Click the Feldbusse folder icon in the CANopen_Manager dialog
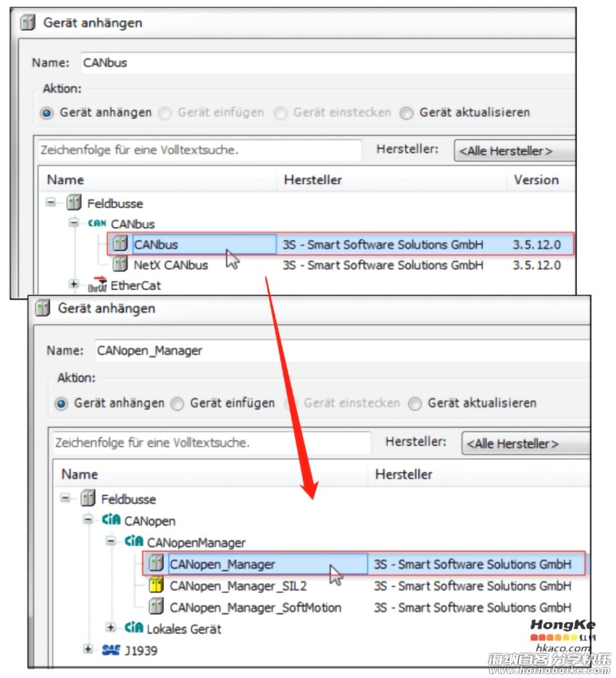 pyautogui.click(x=88, y=498)
